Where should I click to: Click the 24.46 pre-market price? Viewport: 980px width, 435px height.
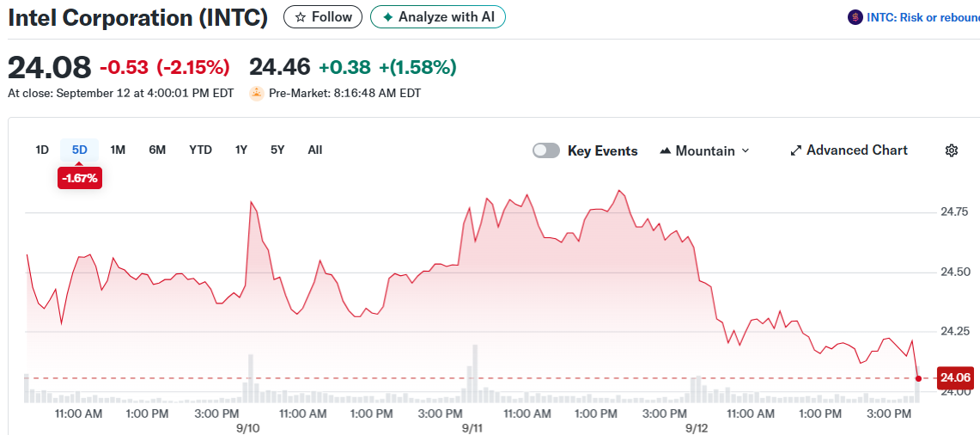(279, 66)
